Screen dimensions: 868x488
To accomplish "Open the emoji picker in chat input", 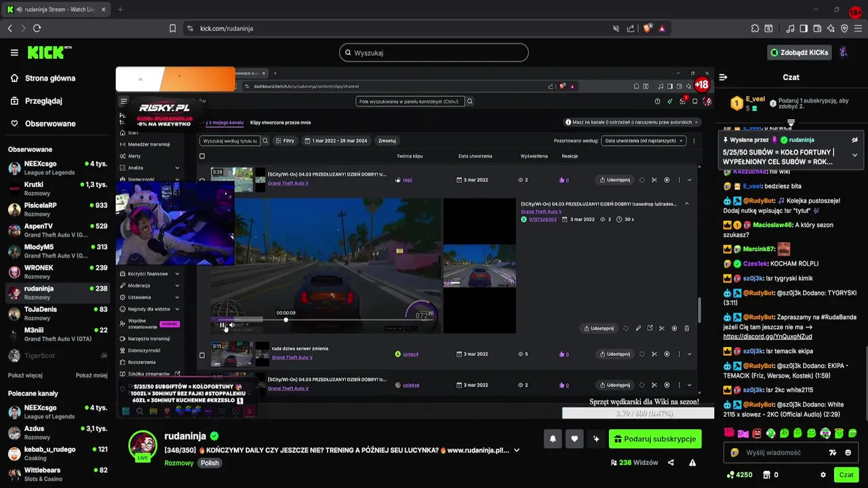I will click(848, 453).
